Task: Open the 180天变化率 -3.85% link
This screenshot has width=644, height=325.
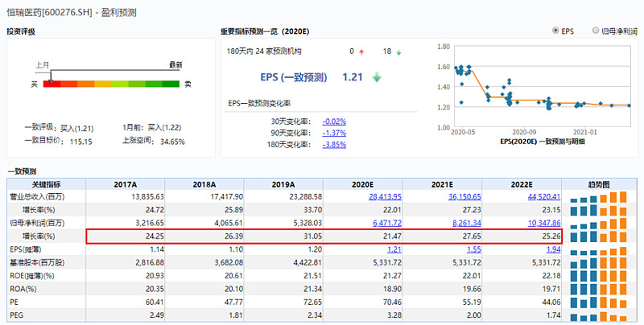Action: point(334,145)
